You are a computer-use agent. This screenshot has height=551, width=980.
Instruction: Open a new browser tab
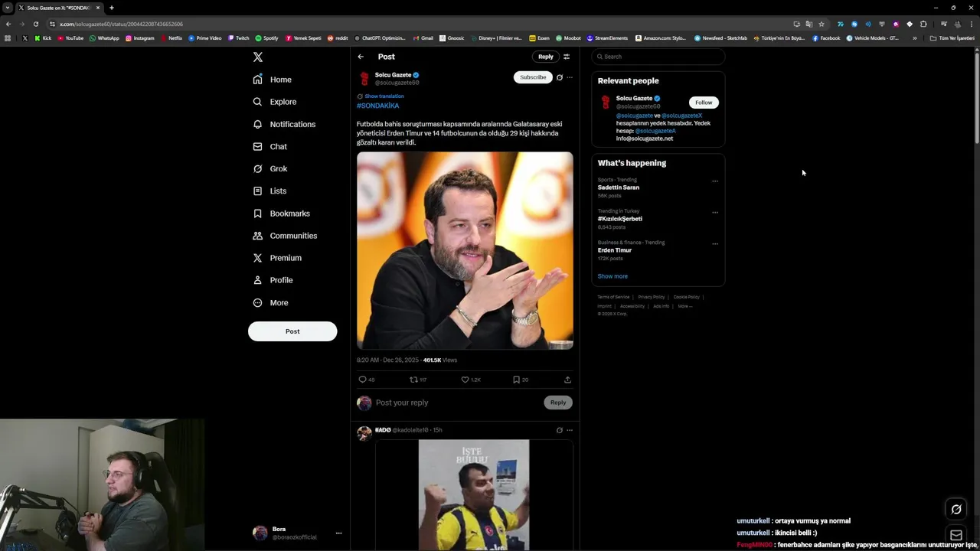tap(112, 8)
